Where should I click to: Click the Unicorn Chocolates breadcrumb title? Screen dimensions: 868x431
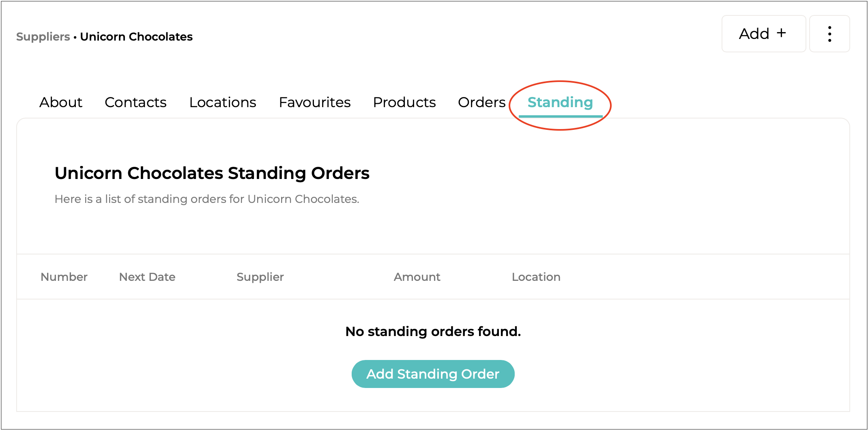[x=136, y=37]
